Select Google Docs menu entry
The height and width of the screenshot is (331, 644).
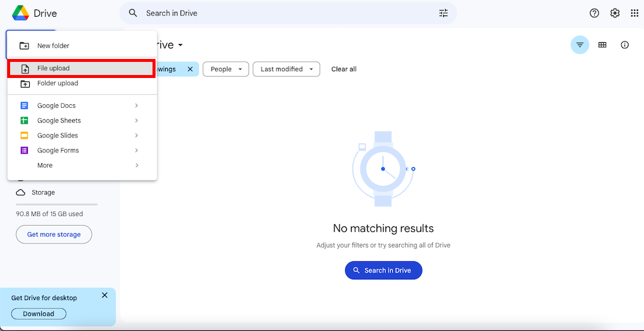tap(82, 105)
